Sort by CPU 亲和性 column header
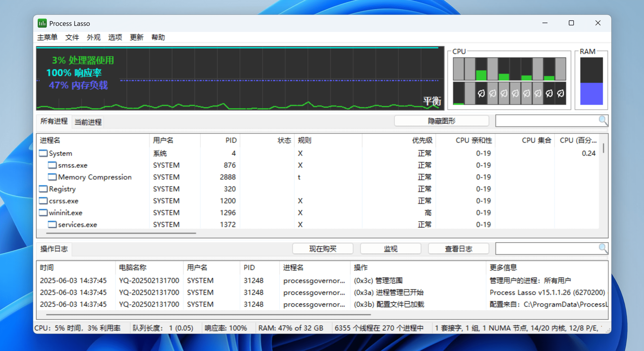 click(465, 140)
